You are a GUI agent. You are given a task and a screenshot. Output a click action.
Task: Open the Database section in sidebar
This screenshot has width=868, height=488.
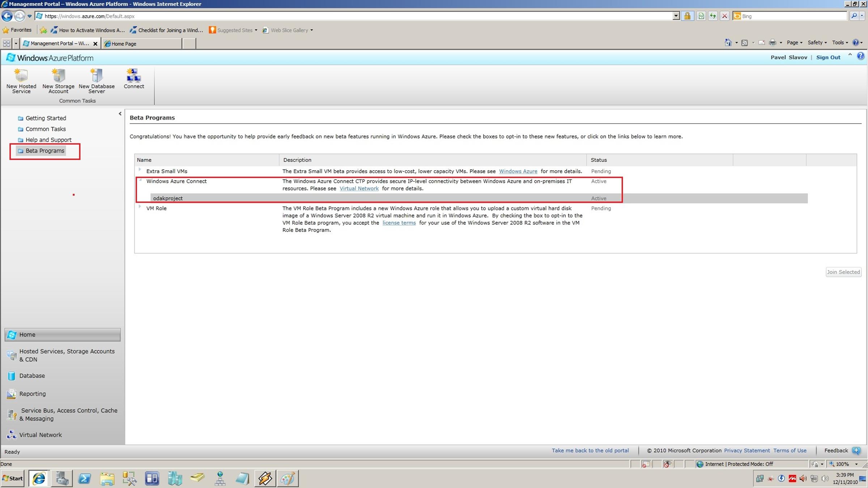[x=32, y=376]
